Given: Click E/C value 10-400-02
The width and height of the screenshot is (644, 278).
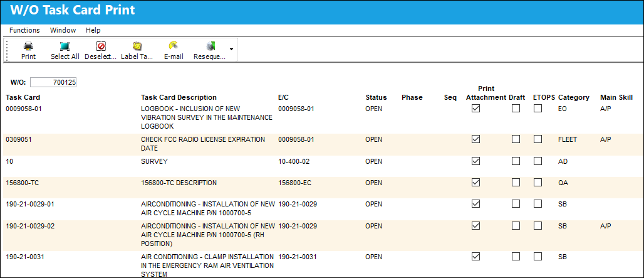Looking at the screenshot, I should (294, 162).
